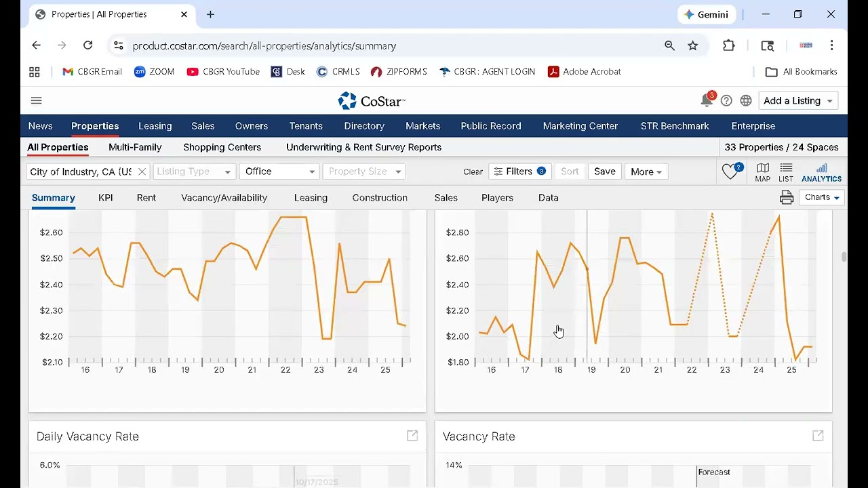
Task: Open browser zoom magnifier icon
Action: (x=669, y=45)
